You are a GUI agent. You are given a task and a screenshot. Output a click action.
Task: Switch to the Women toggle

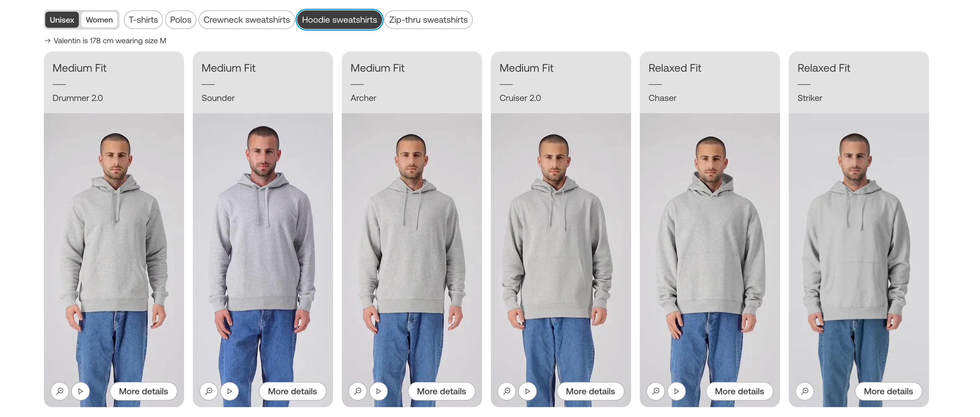click(99, 20)
